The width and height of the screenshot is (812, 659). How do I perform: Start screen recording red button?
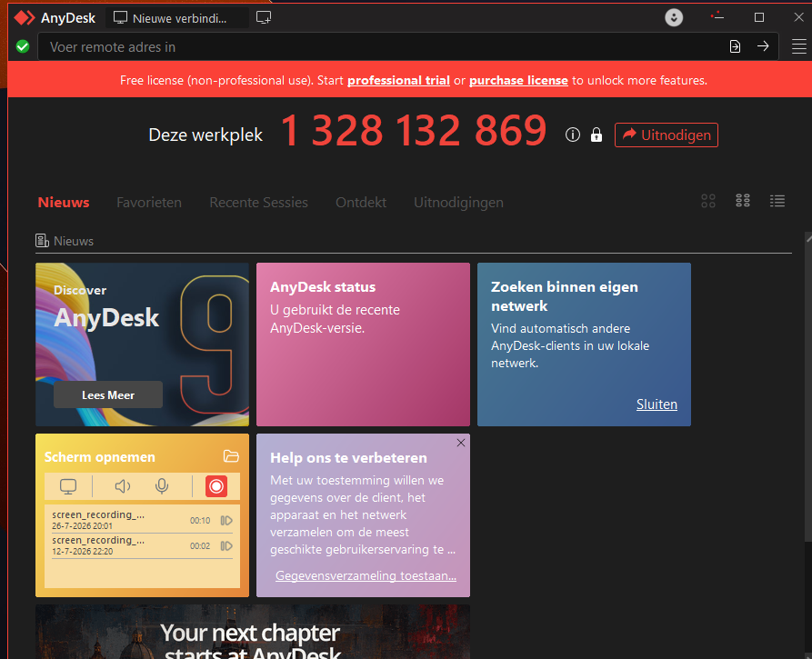coord(216,486)
